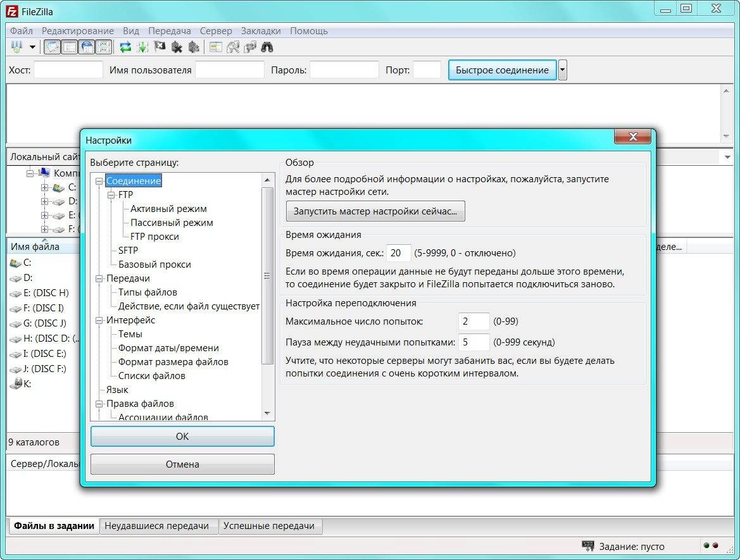Select the Активный режим settings page

pos(168,209)
